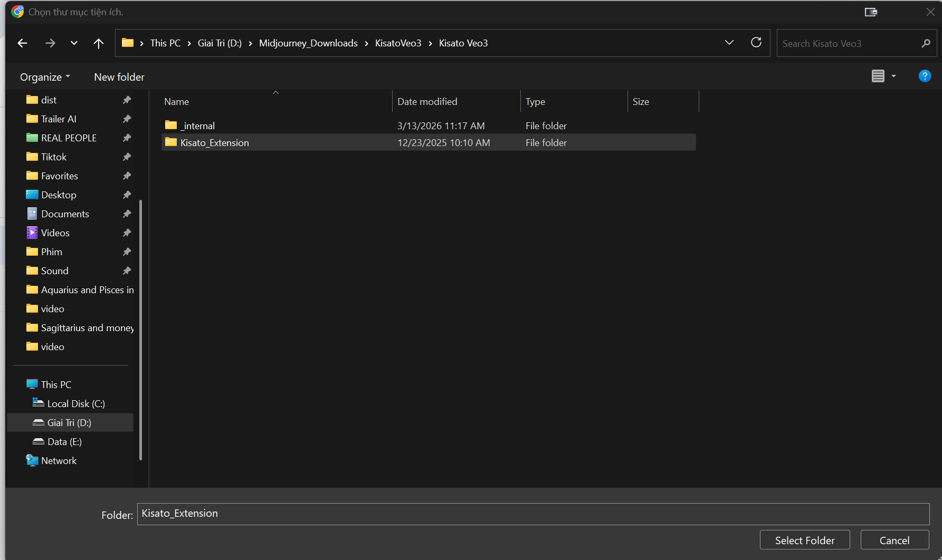The image size is (942, 560).
Task: Open Documents in sidebar
Action: [65, 214]
